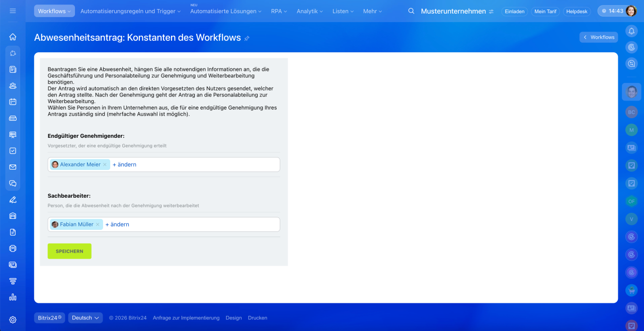
Task: Open the tasks checkmark icon in sidebar
Action: (x=13, y=150)
